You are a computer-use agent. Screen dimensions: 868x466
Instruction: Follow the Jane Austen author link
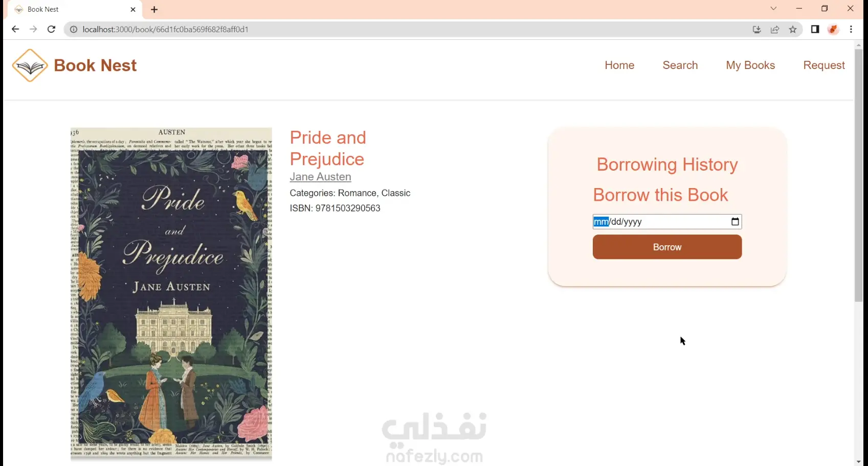[x=320, y=177]
